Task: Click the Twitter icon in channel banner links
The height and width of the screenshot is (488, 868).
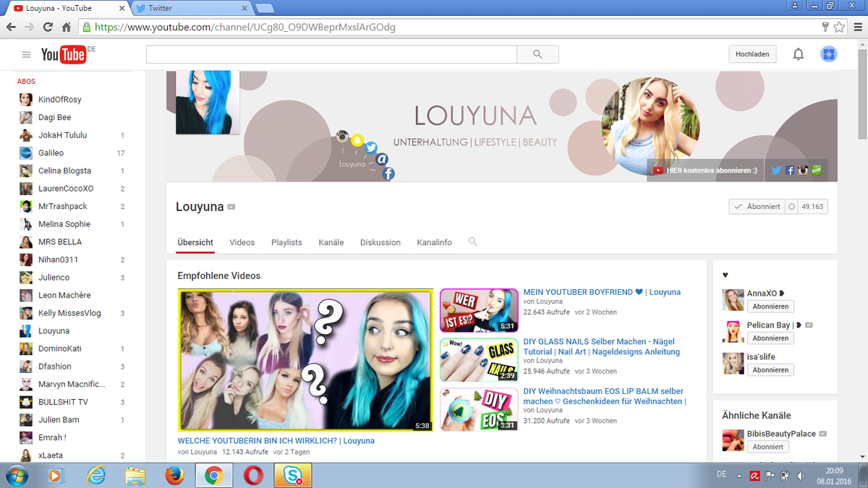Action: point(776,171)
